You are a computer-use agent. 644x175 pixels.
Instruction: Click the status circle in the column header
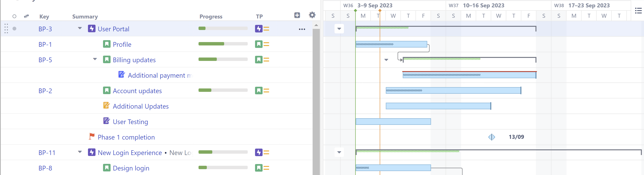14,16
